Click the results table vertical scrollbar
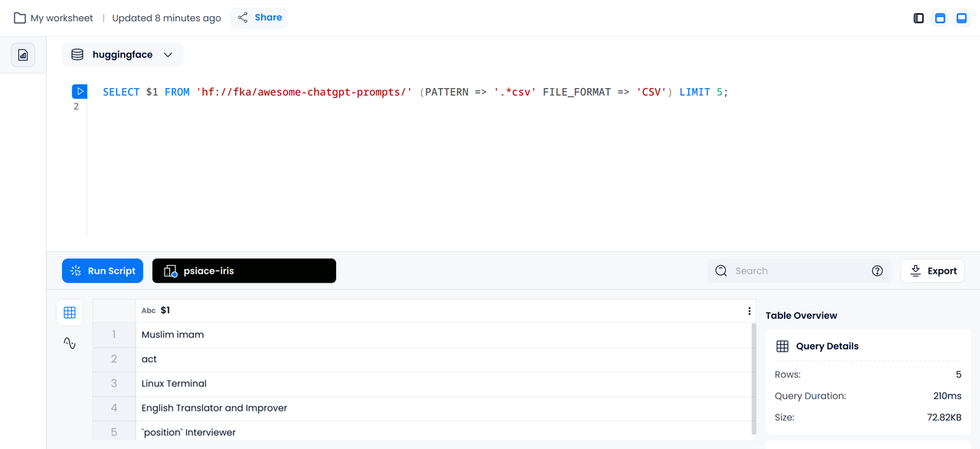 click(754, 379)
